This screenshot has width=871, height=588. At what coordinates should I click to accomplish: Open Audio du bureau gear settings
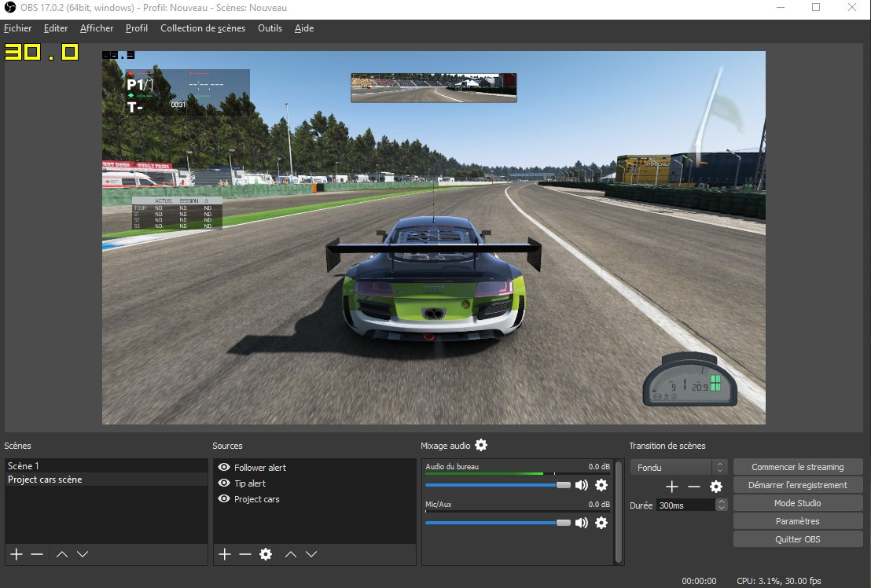pos(601,485)
